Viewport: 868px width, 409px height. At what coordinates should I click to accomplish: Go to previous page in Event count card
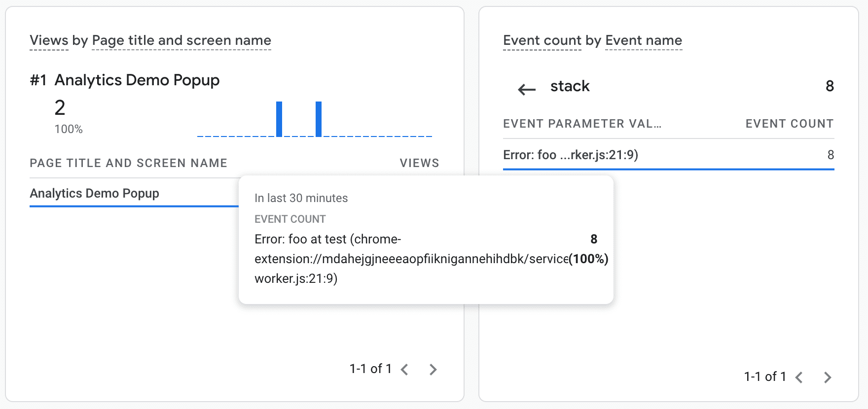[799, 377]
